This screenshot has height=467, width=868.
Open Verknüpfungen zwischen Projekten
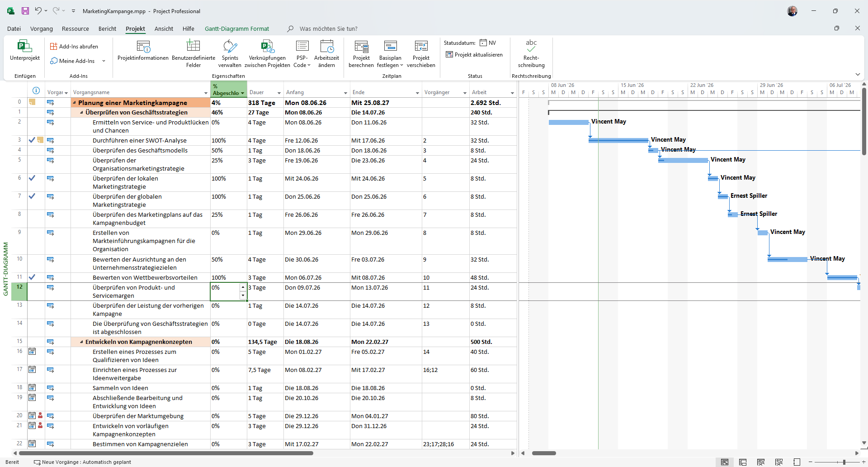pos(267,54)
